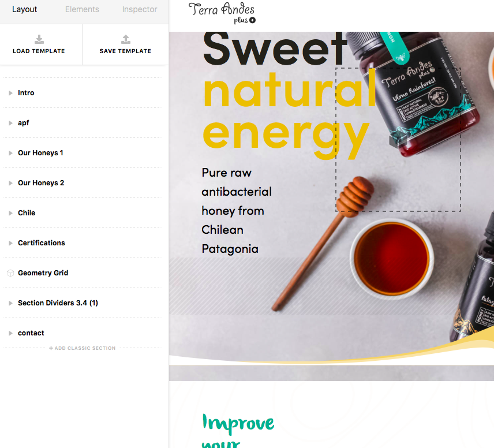Open the Inspector tab
Viewport: 494px width, 448px height.
tap(140, 9)
